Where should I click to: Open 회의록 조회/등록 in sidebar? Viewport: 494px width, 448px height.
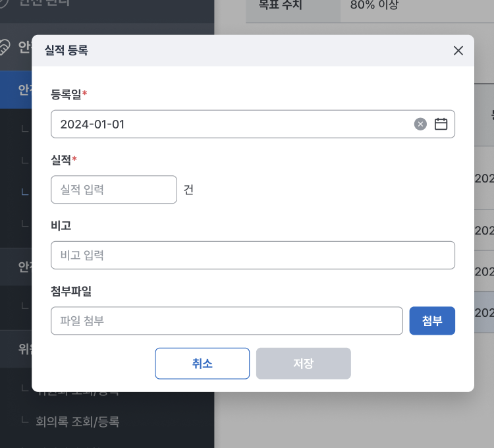tap(78, 422)
